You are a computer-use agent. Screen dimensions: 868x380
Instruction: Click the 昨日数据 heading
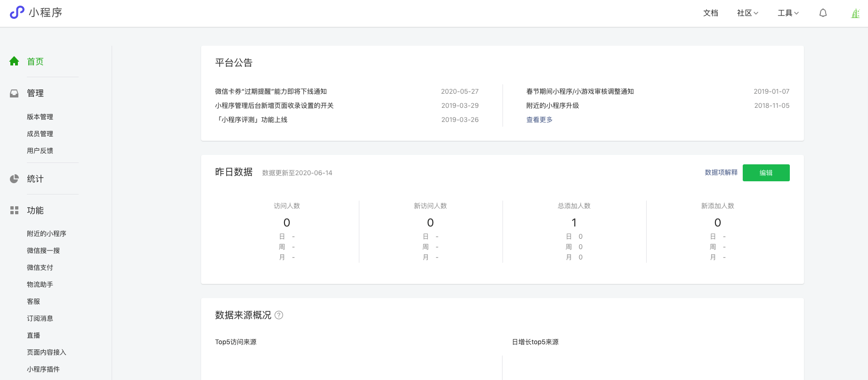click(234, 172)
